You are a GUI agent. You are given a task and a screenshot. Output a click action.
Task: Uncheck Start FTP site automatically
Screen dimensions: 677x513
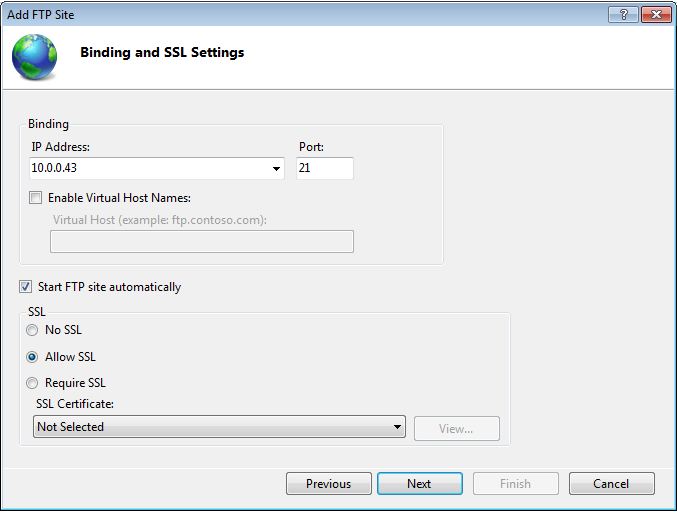(25, 287)
